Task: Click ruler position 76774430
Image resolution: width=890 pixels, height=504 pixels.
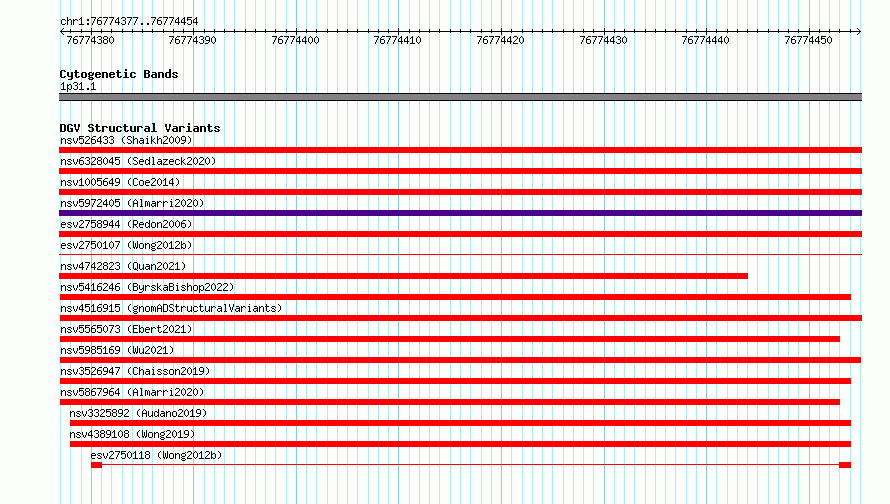Action: click(x=603, y=40)
